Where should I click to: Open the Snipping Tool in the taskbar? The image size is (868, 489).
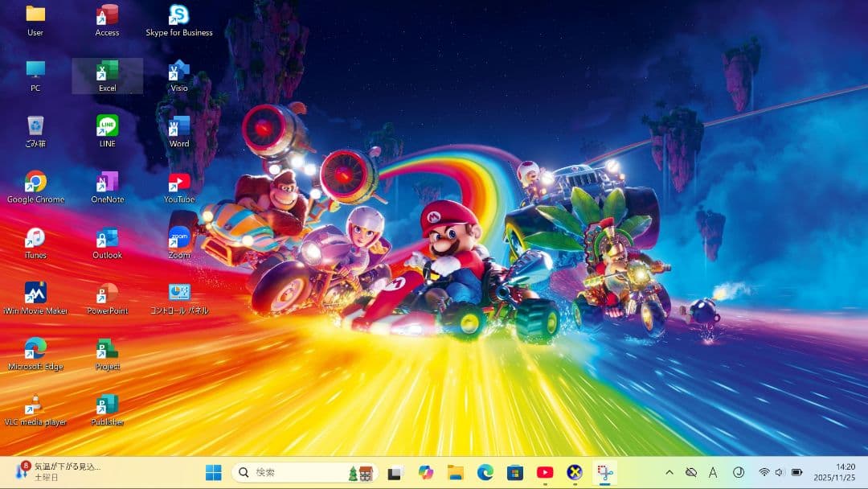pos(604,472)
